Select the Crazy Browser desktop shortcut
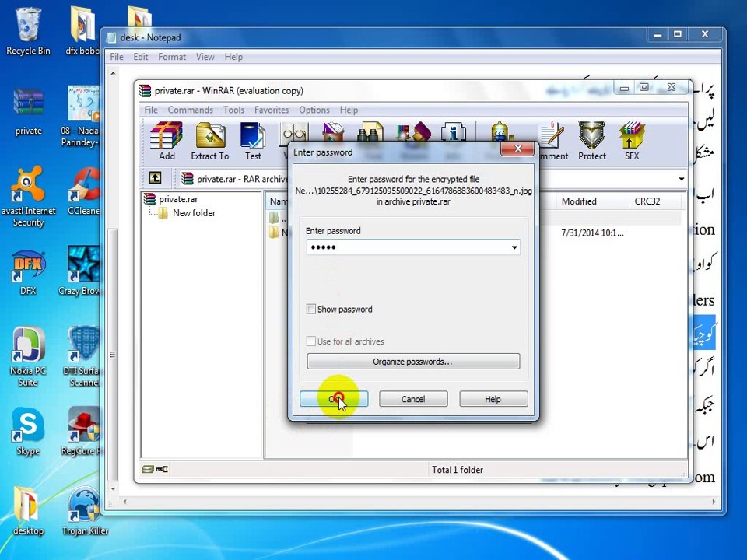 tap(81, 271)
